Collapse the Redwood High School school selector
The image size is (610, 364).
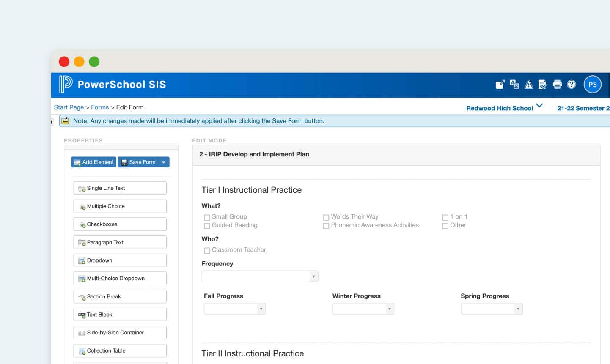click(539, 105)
